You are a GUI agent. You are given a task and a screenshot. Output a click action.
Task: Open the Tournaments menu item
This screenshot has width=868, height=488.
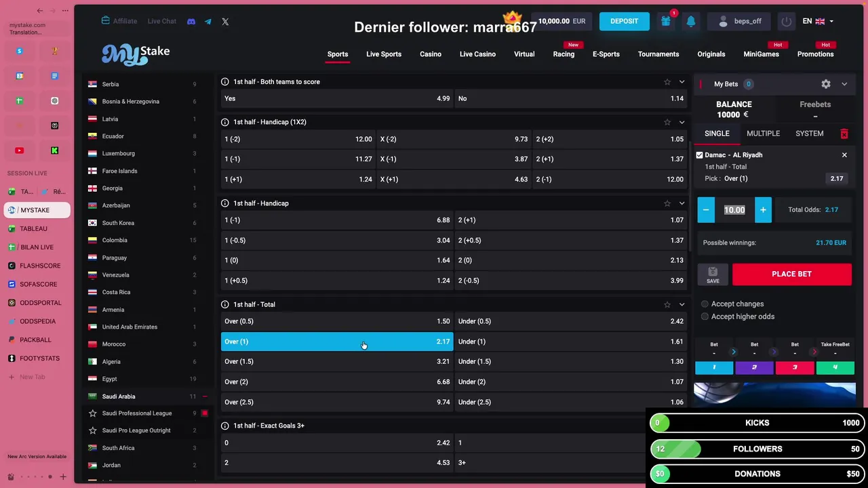[x=658, y=54]
